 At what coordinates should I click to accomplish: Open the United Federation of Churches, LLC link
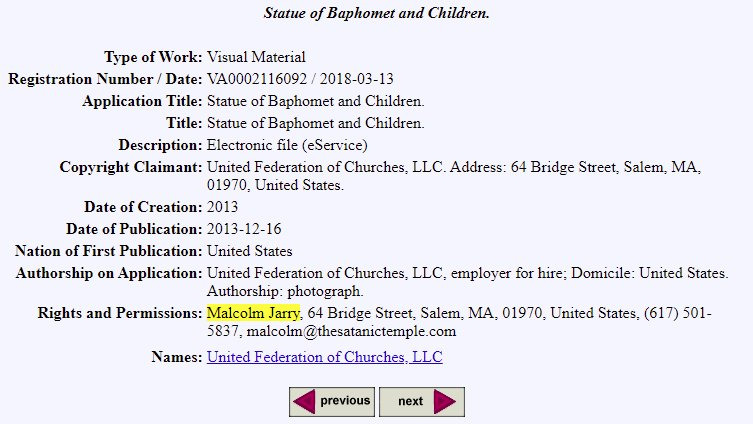[x=324, y=357]
